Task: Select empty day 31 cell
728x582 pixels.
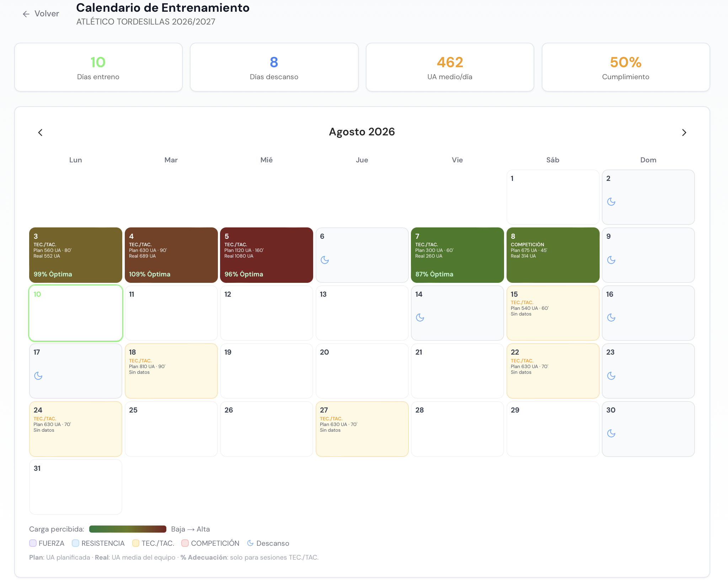Action: [x=76, y=487]
